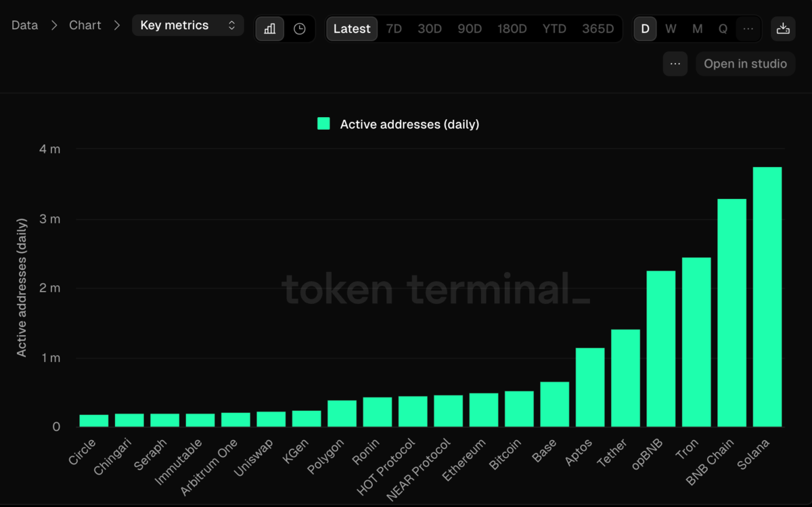Select the 365D time range
This screenshot has height=507, width=812.
598,29
